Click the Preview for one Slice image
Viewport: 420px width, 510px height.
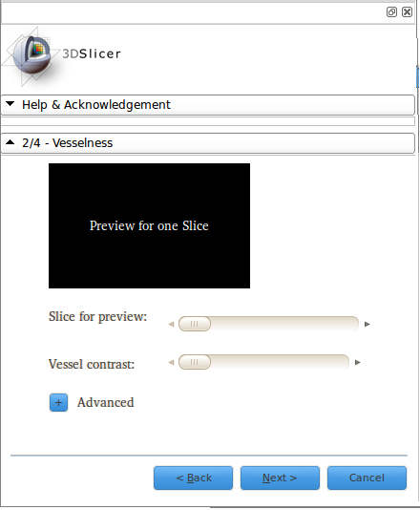[x=149, y=225]
